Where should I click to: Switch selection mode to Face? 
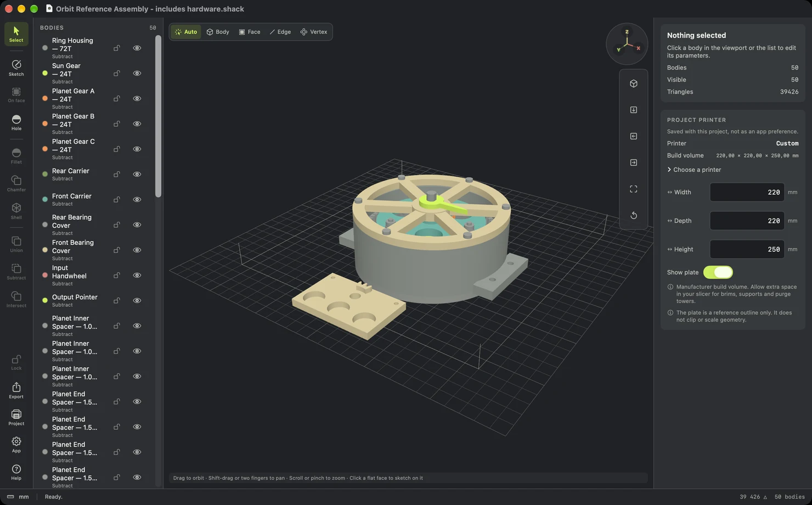click(250, 32)
